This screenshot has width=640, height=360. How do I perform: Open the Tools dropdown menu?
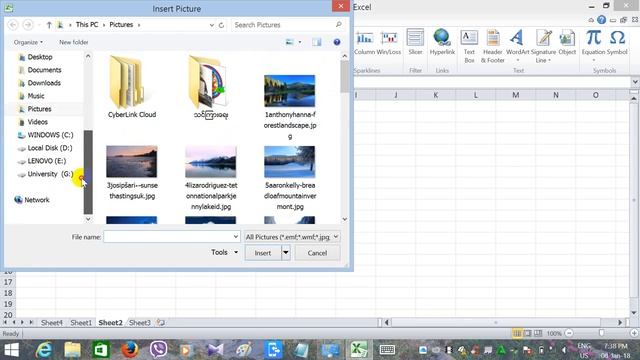pos(224,252)
